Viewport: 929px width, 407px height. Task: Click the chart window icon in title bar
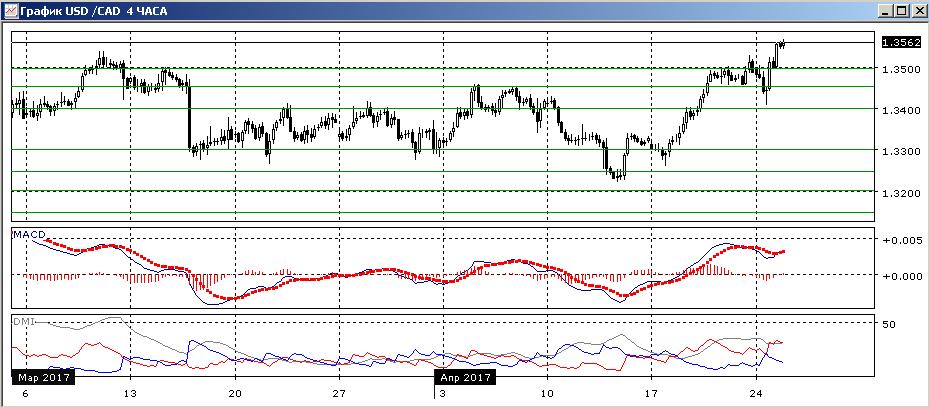tap(10, 10)
